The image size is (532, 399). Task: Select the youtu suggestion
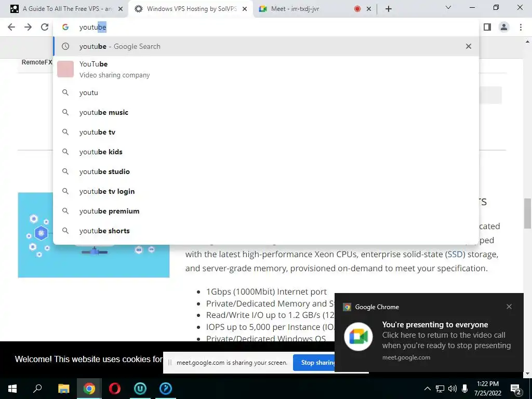[265, 92]
